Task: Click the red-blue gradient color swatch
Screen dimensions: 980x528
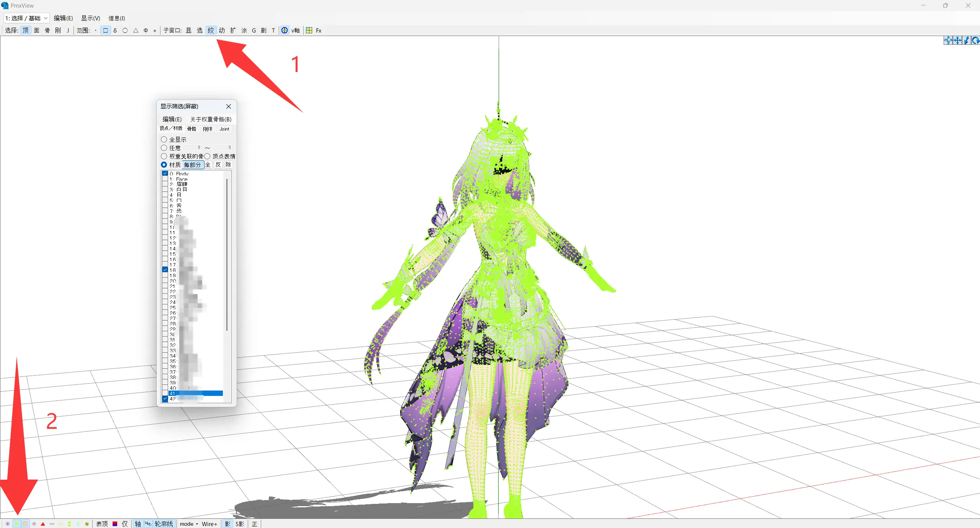Action: click(x=115, y=524)
